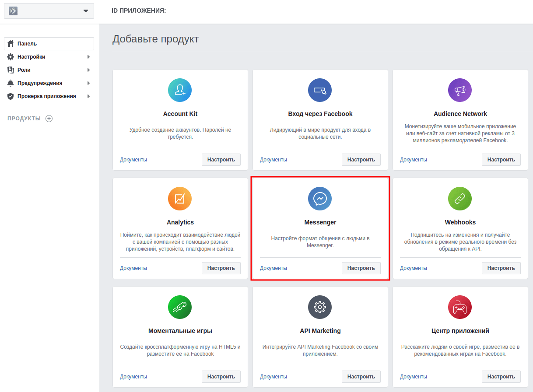Click the Messenger product icon
The width and height of the screenshot is (533, 392).
pyautogui.click(x=320, y=198)
